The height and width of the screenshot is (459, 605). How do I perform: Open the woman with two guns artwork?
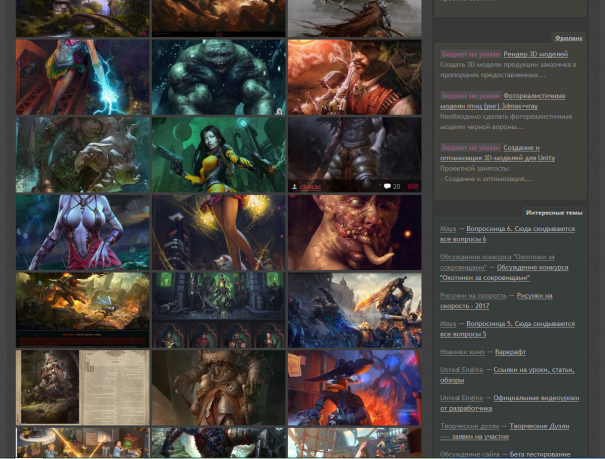click(218, 154)
